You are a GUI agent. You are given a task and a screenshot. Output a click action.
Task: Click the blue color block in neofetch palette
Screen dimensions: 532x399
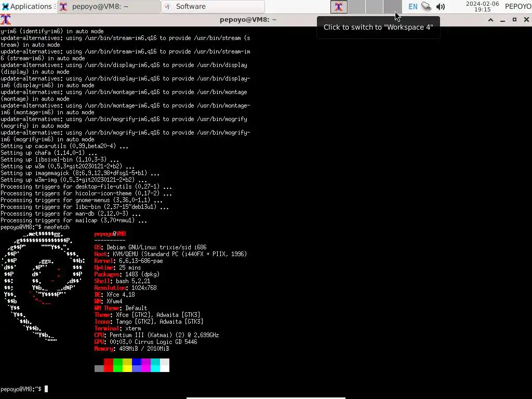coord(137,365)
